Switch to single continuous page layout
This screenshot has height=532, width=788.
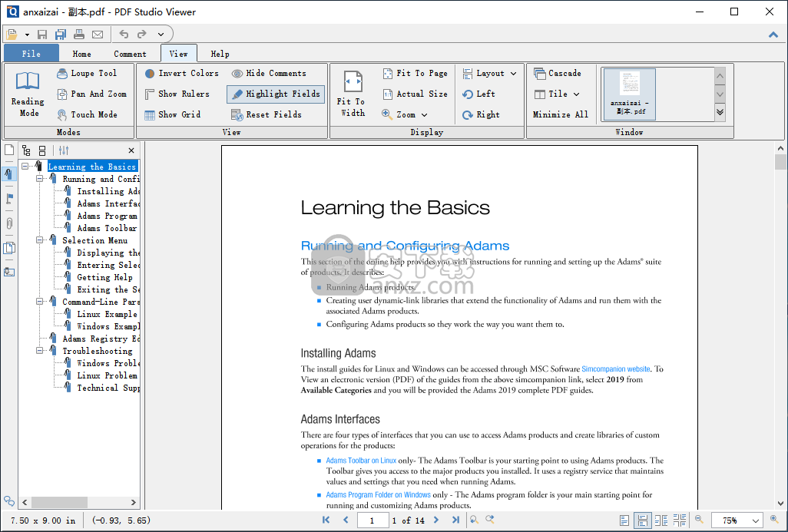(642, 520)
